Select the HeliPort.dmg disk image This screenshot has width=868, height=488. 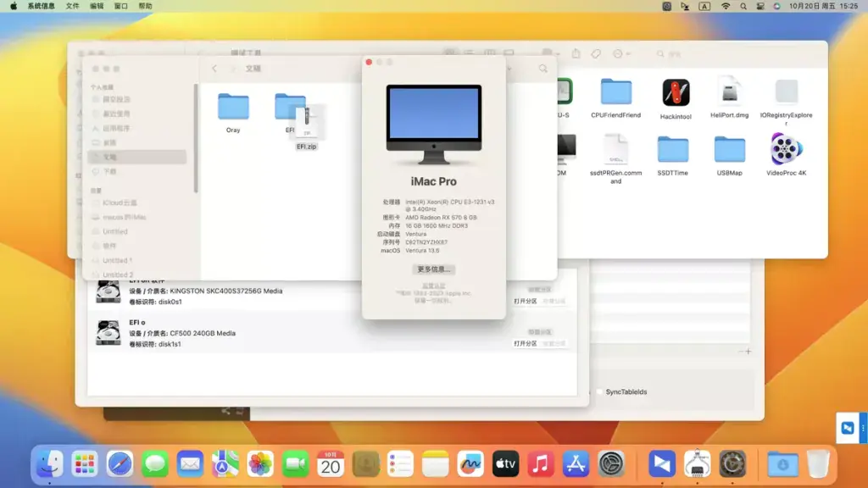coord(729,91)
